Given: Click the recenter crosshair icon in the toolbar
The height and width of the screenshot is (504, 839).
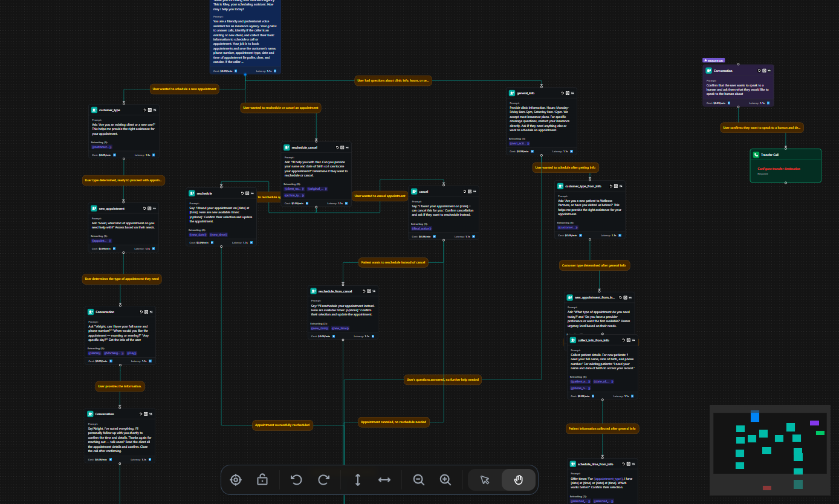Looking at the screenshot, I should pos(236,480).
